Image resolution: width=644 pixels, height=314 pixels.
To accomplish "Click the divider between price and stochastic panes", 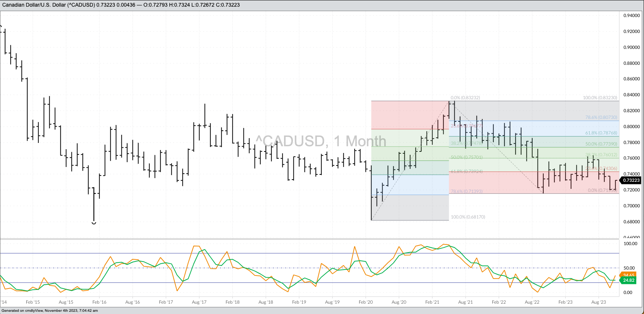I will click(310, 239).
